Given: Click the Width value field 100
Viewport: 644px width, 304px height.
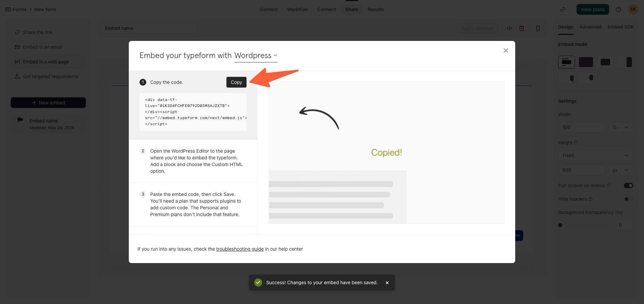Looking at the screenshot, I should point(582,127).
